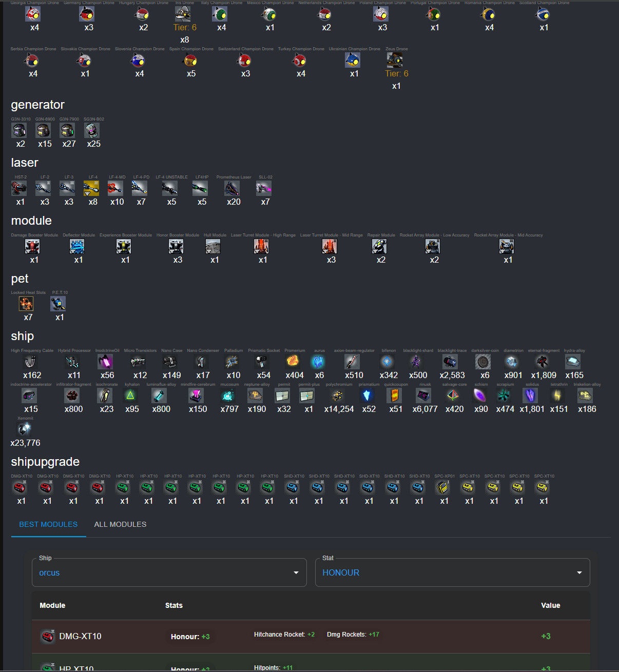Click the Germany Champion Drone icon
This screenshot has width=619, height=672.
tap(87, 14)
